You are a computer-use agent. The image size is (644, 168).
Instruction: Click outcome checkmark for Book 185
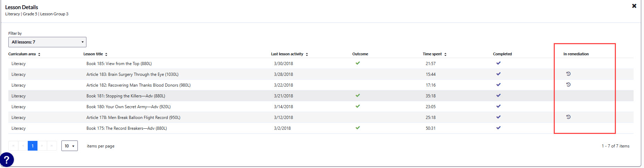(x=358, y=63)
